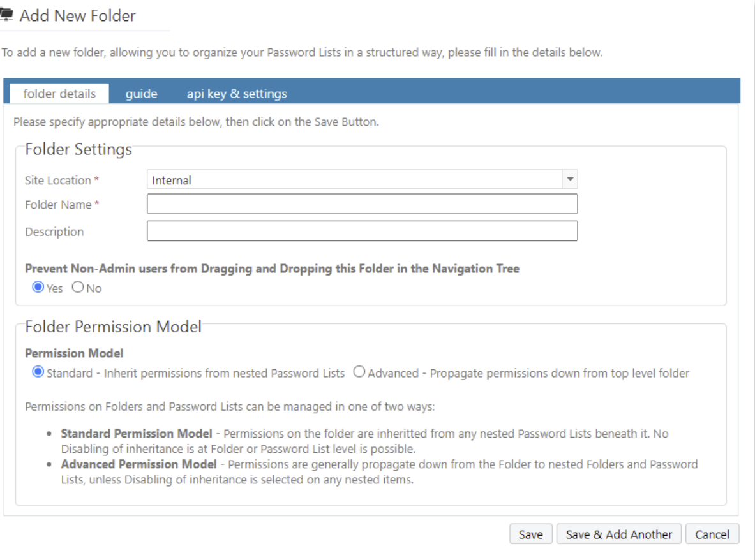This screenshot has width=755, height=560.
Task: Choose the Advanced permission model radio
Action: 359,372
